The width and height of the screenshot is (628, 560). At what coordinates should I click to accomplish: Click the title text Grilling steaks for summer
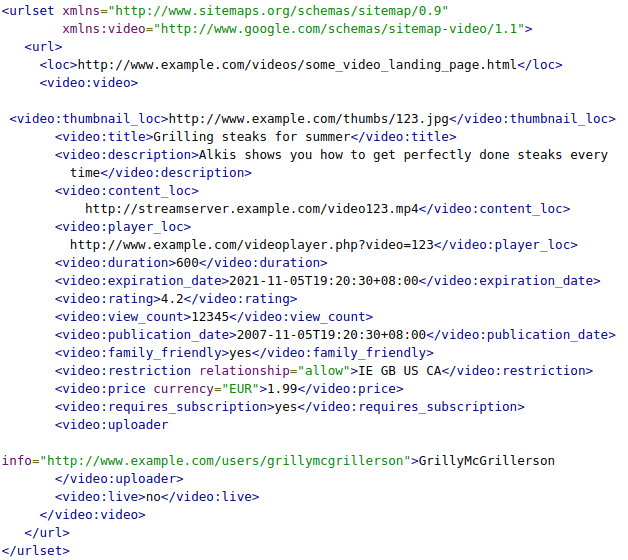tap(252, 137)
